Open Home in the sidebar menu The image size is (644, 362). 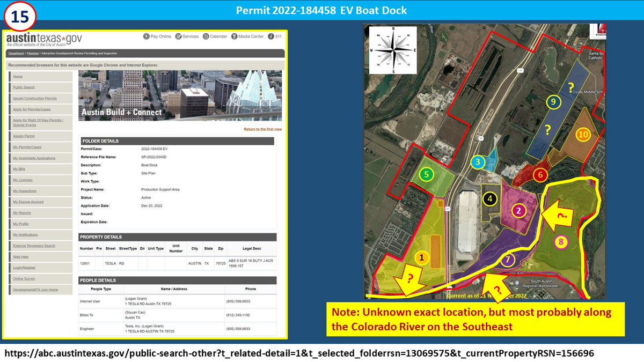click(18, 77)
